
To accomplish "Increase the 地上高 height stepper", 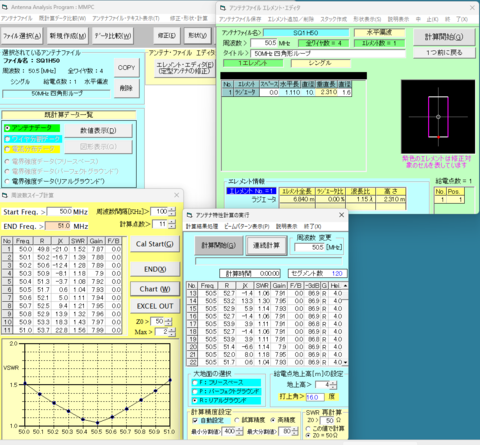I will (334, 383).
